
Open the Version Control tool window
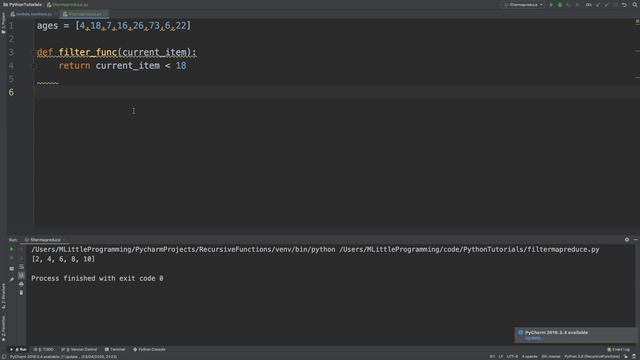pos(79,349)
